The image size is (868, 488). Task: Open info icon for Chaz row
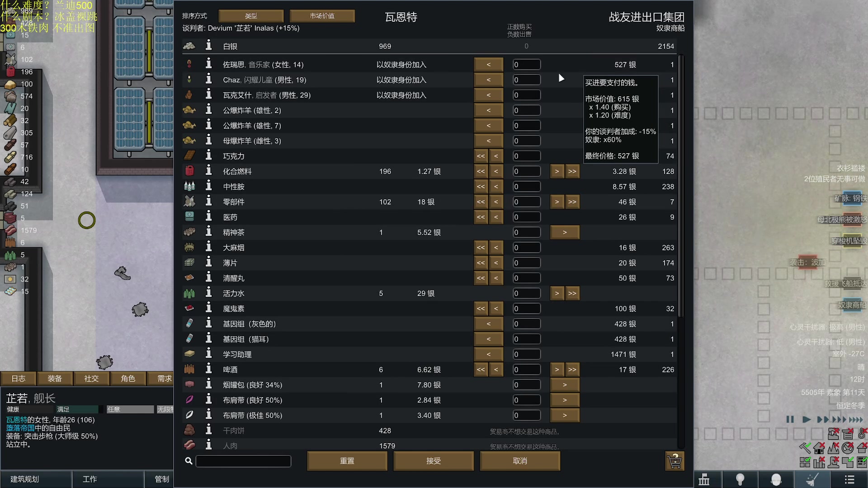click(208, 80)
